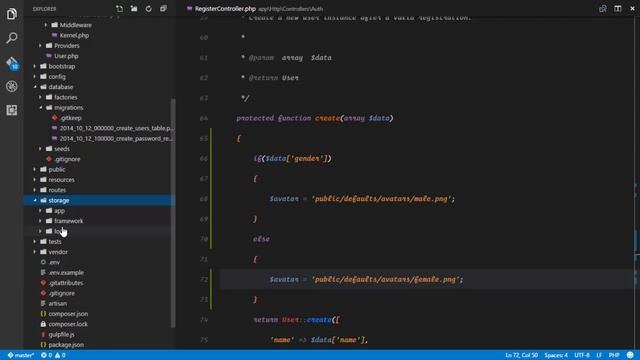
Task: Open the Debug view in activity bar
Action: pyautogui.click(x=11, y=86)
